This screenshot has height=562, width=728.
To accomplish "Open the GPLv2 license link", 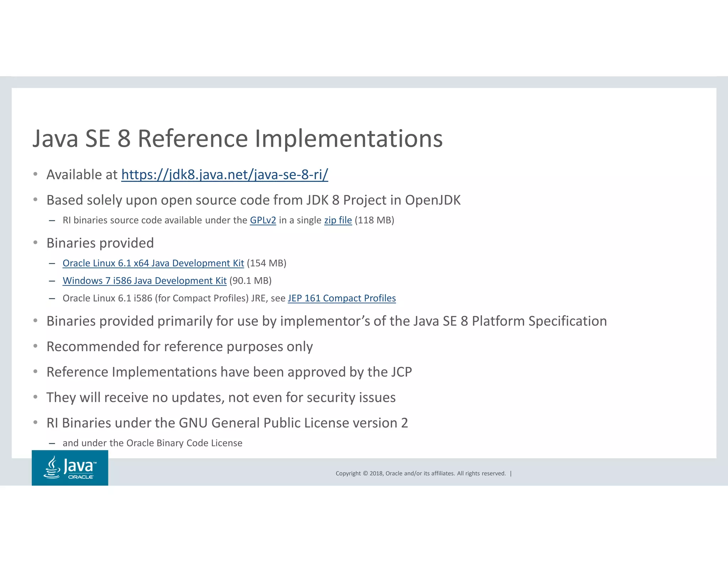I will tap(263, 220).
